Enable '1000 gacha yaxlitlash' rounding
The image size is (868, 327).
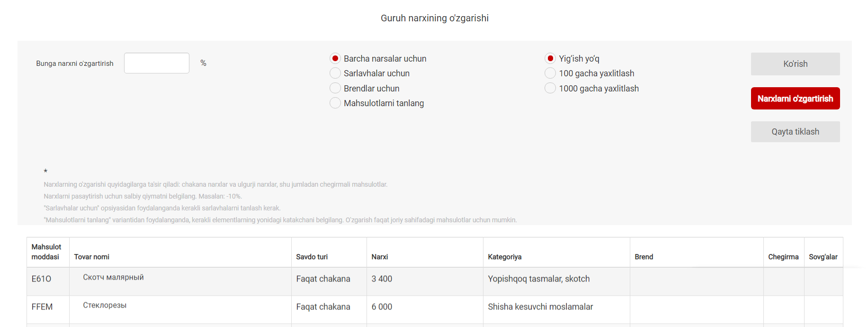(x=550, y=88)
